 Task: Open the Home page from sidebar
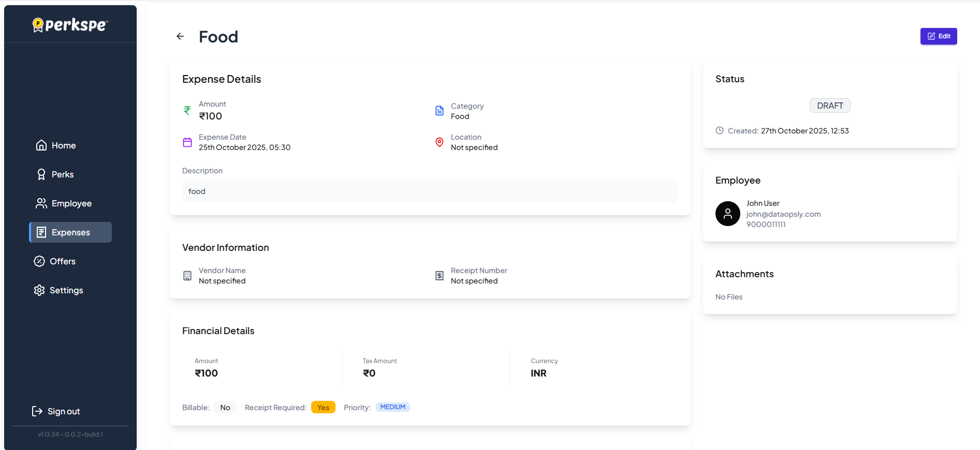[x=56, y=145]
